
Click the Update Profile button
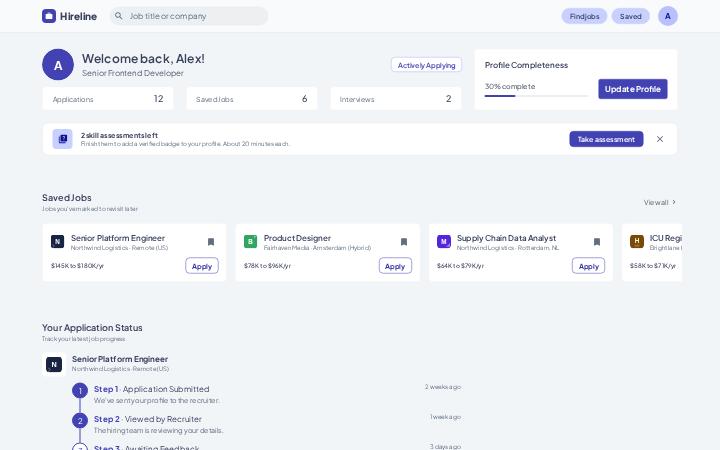pyautogui.click(x=633, y=89)
